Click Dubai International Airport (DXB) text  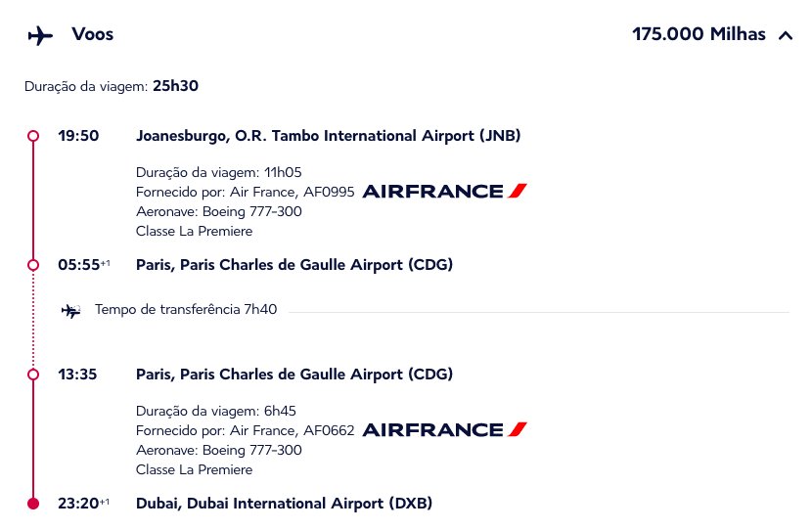pos(284,503)
